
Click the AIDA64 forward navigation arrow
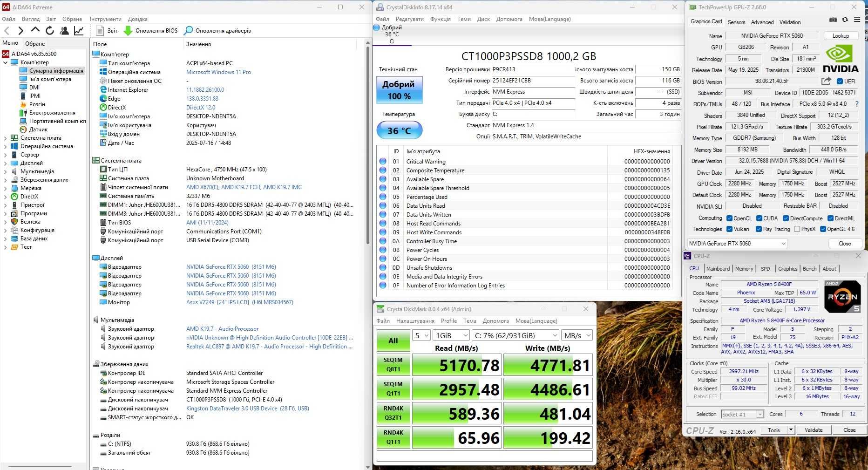click(20, 31)
